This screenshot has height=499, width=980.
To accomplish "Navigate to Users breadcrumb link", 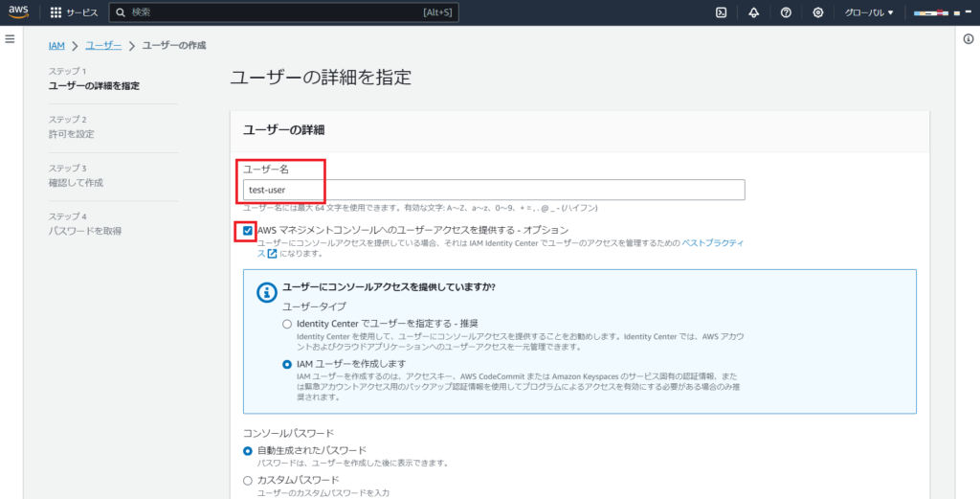I will click(103, 45).
